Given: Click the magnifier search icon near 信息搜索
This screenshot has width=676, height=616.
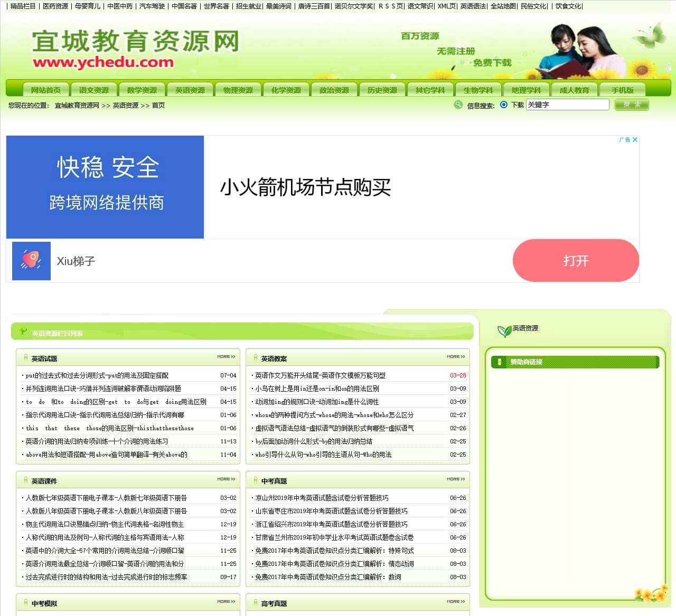Looking at the screenshot, I should tap(457, 105).
